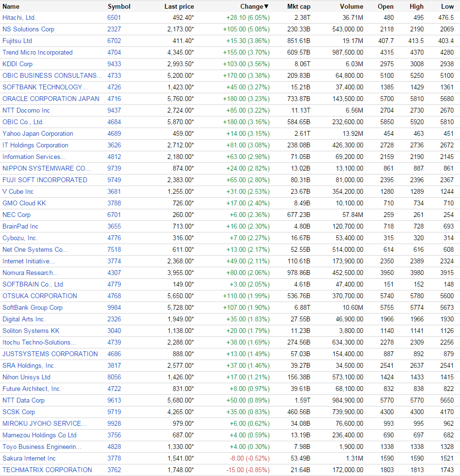Sort by Low column header
Image resolution: width=460 pixels, height=476 pixels.
[447, 6]
